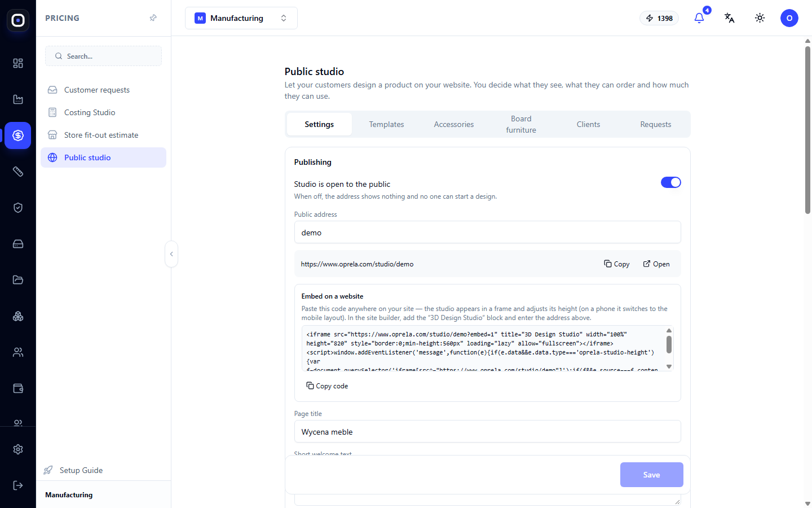812x508 pixels.
Task: Open the notifications bell
Action: 699,18
